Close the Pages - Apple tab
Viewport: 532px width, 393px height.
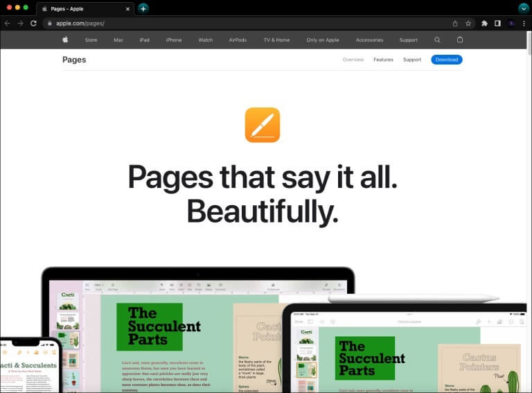[x=127, y=9]
